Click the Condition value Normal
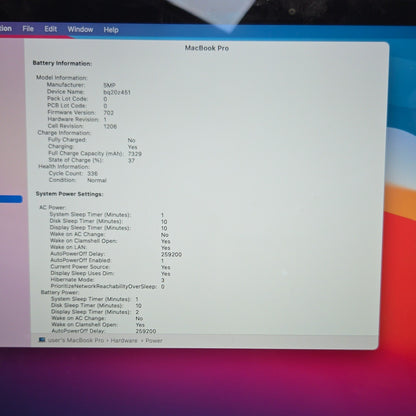Image resolution: width=416 pixels, height=416 pixels. [97, 180]
